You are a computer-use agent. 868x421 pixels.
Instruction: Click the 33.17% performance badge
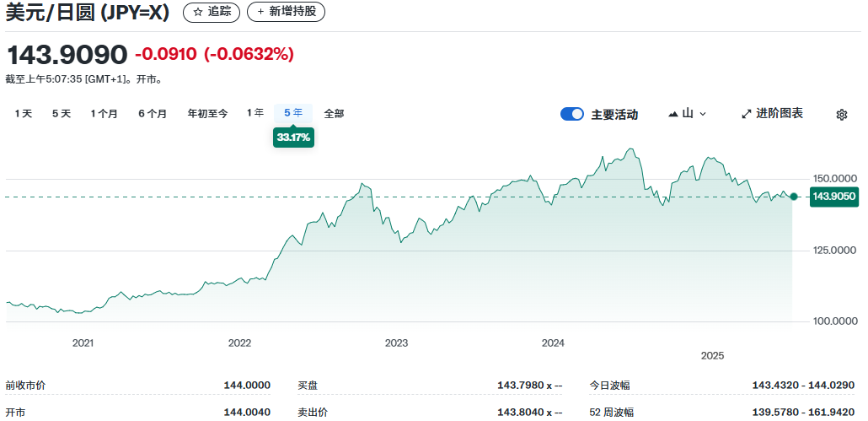click(293, 138)
